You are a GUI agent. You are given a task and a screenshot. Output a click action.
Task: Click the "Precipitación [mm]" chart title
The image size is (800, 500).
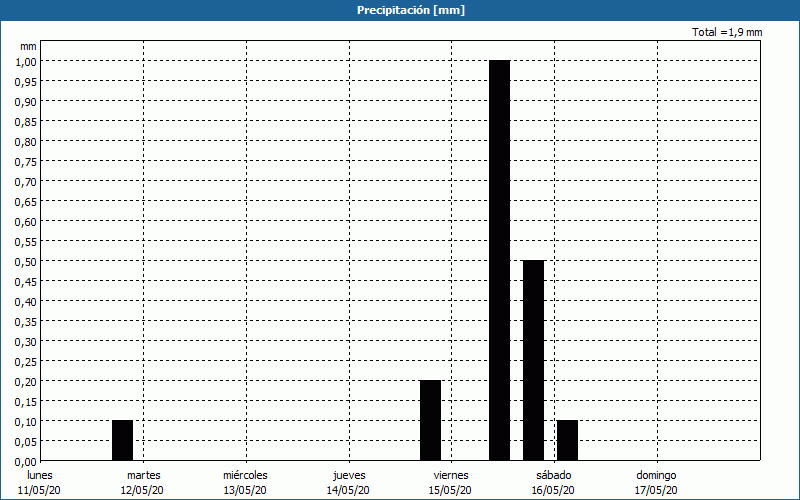[411, 10]
